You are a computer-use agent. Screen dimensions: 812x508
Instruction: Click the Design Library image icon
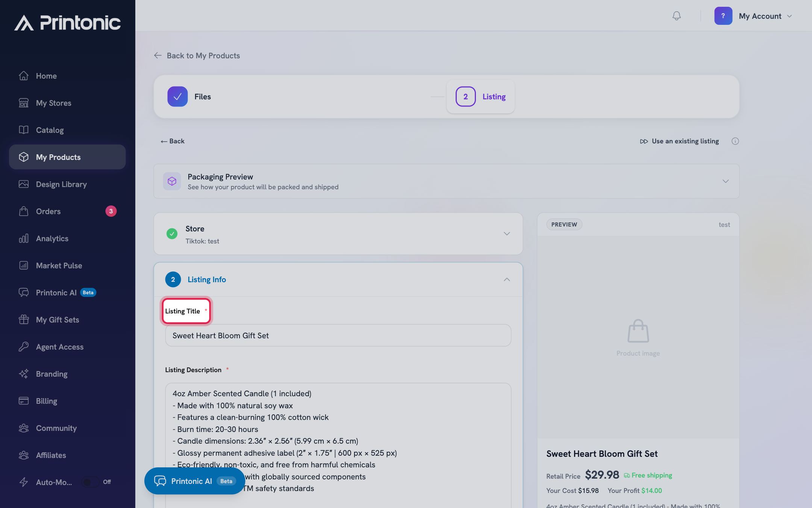pyautogui.click(x=24, y=184)
